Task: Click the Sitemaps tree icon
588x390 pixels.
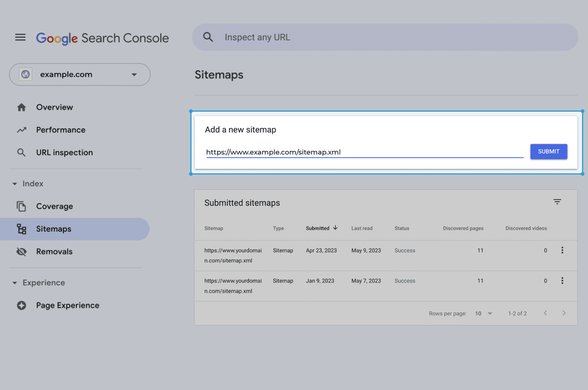Action: click(x=22, y=229)
